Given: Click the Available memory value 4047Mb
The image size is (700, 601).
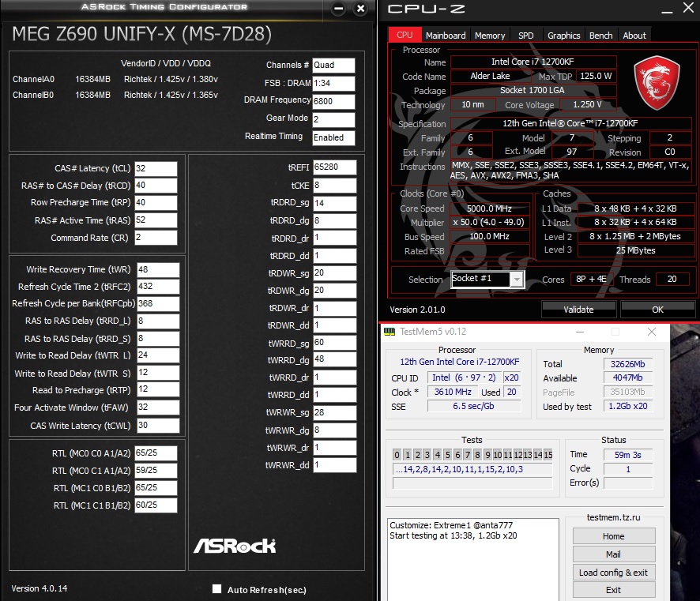Looking at the screenshot, I should point(627,378).
